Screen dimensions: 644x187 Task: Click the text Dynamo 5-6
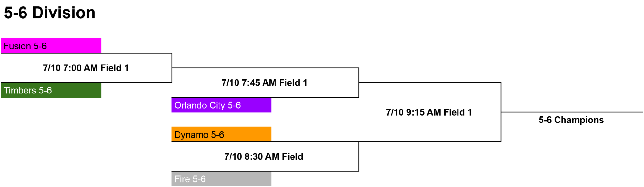pyautogui.click(x=199, y=135)
